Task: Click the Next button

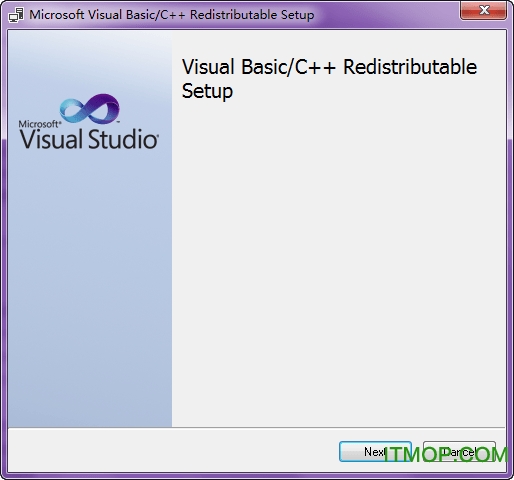Action: [x=375, y=452]
